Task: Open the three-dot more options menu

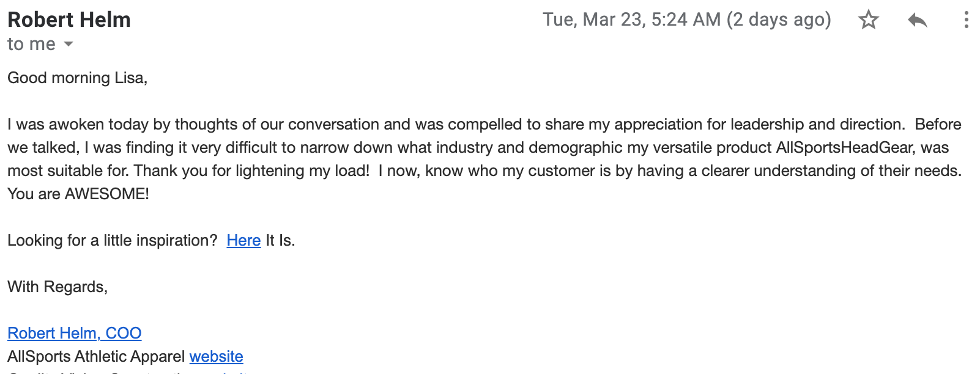Action: point(966,20)
